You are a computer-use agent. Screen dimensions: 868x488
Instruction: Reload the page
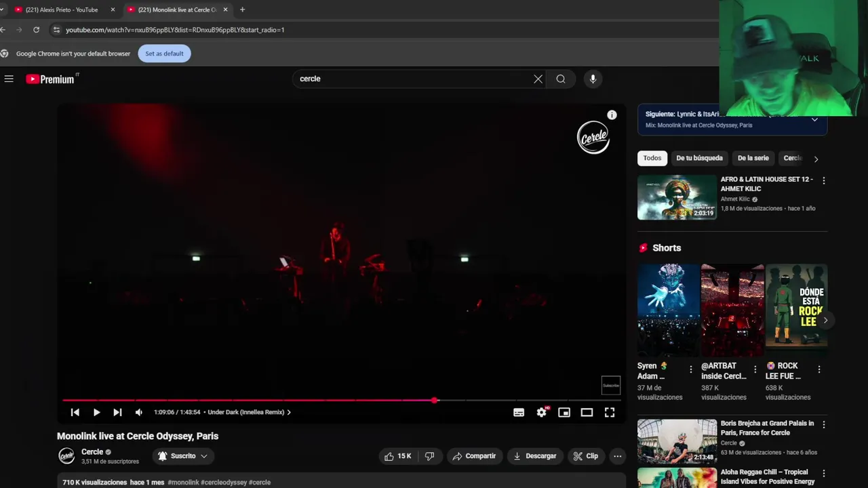point(36,30)
